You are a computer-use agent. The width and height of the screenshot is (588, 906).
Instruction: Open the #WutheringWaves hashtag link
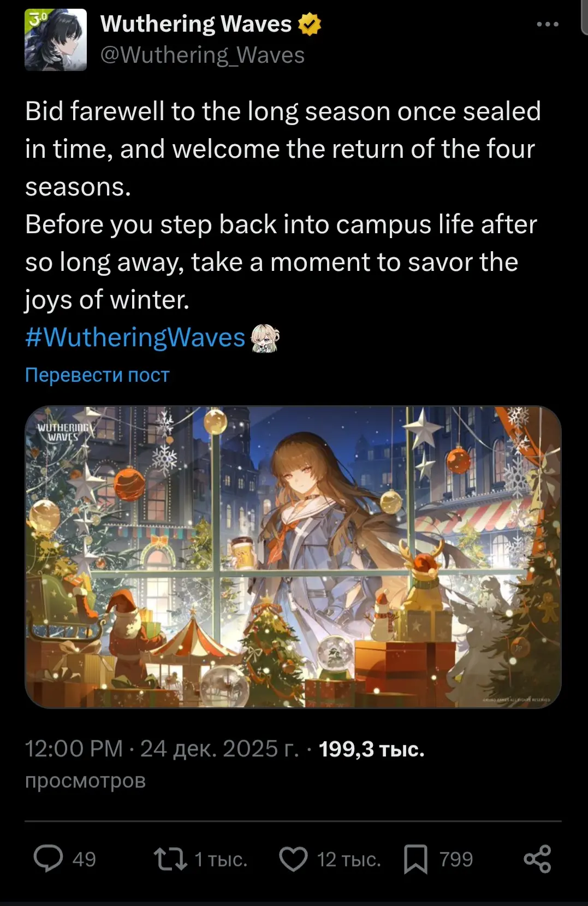coord(135,337)
